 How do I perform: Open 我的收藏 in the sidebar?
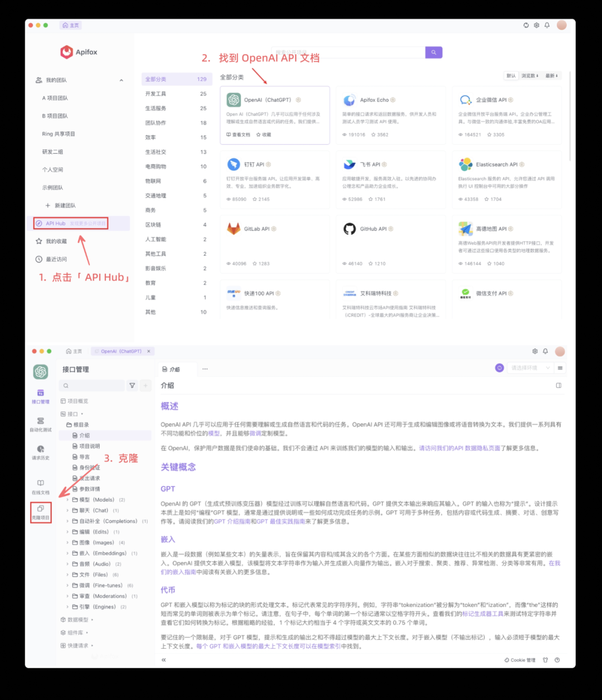point(51,241)
